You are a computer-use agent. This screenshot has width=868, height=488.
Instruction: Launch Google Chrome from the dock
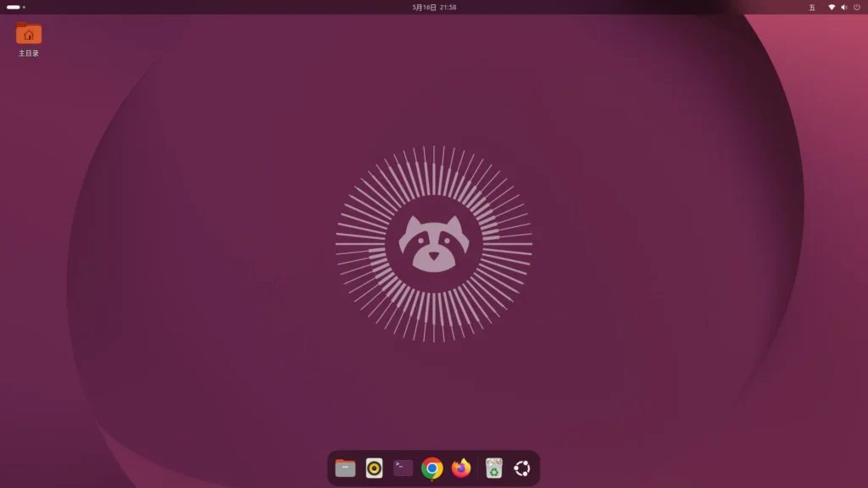point(431,468)
